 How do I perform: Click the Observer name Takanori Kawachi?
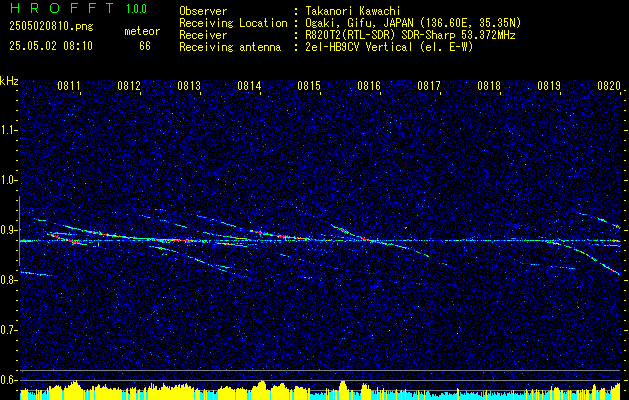click(353, 11)
